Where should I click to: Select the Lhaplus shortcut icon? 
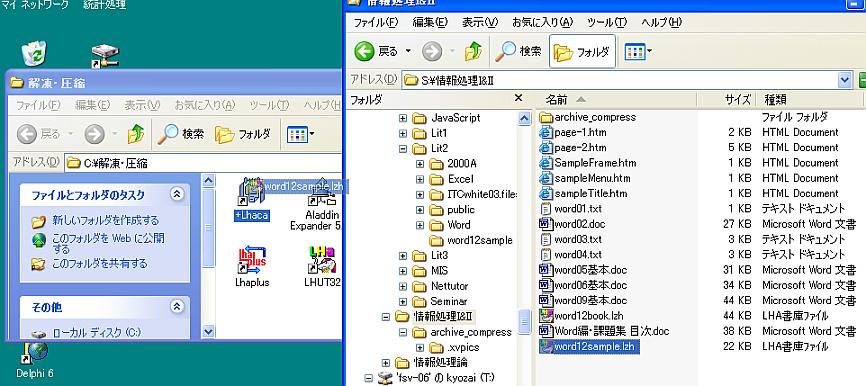coord(251,261)
